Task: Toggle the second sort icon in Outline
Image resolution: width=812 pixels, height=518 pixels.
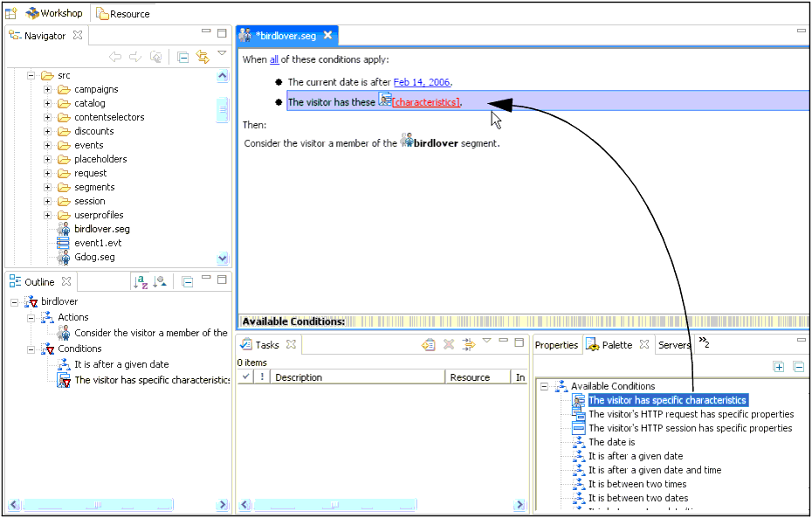Action: [160, 282]
